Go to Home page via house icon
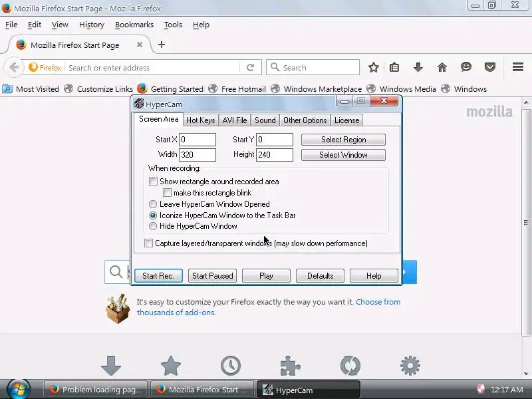532x399 pixels. 442,68
